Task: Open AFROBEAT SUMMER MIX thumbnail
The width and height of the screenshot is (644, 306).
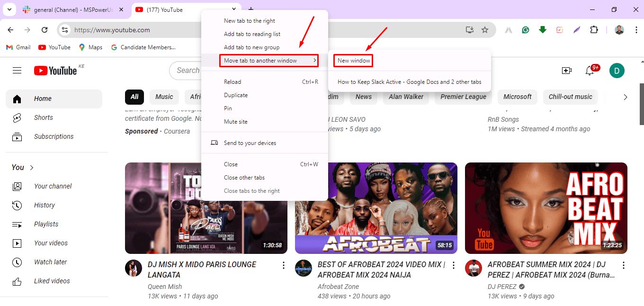Action: [x=546, y=208]
